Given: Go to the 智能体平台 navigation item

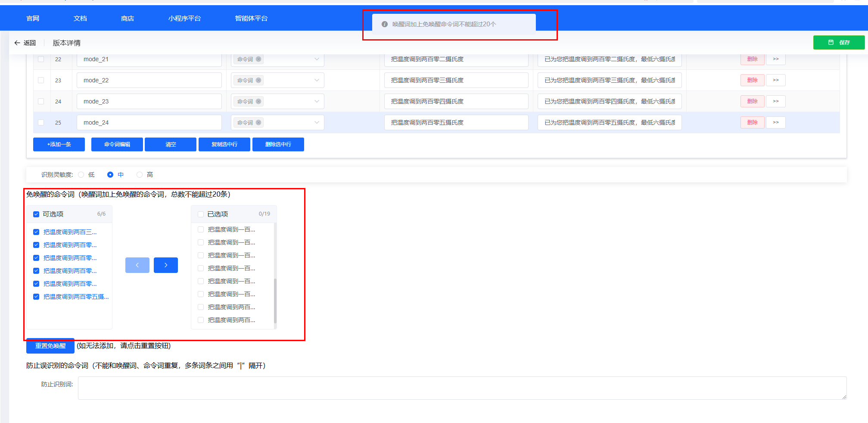Looking at the screenshot, I should [x=251, y=18].
